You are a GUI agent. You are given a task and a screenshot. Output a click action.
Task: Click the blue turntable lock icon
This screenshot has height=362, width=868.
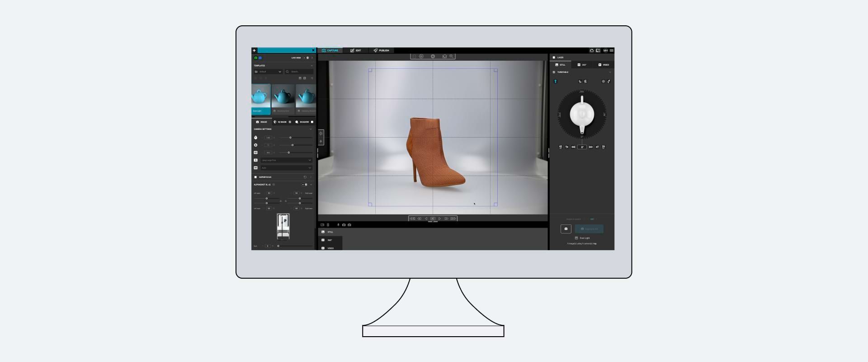(555, 81)
